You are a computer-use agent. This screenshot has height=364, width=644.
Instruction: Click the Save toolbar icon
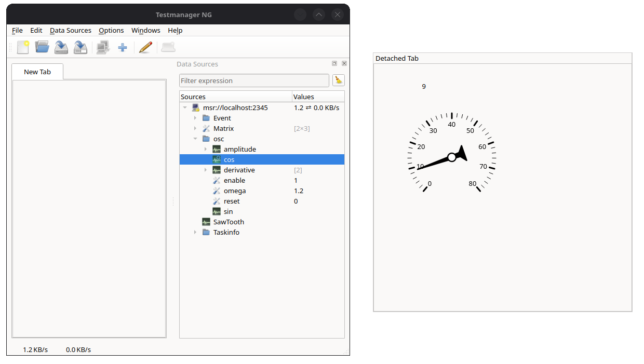[61, 47]
